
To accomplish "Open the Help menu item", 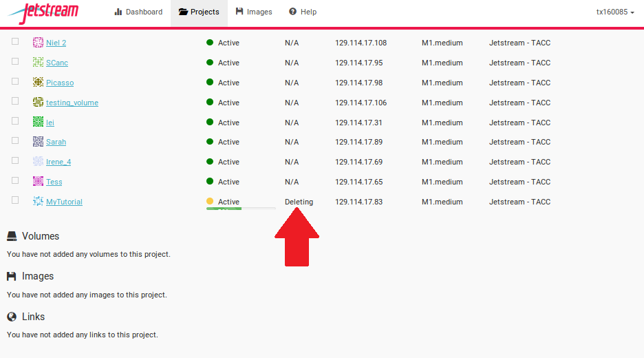I will point(303,12).
